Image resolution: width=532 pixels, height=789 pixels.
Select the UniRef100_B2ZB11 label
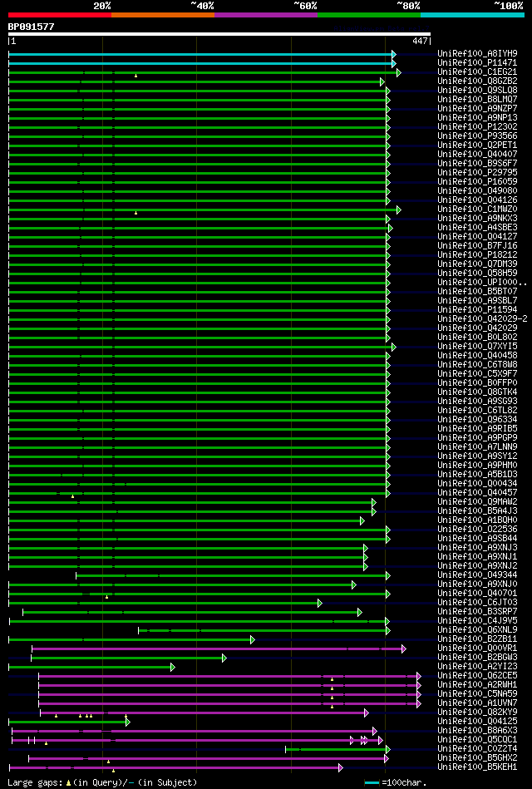pos(478,639)
